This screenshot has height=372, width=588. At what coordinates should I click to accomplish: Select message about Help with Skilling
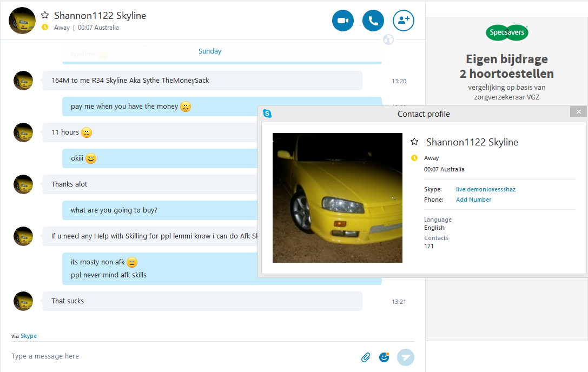click(150, 236)
